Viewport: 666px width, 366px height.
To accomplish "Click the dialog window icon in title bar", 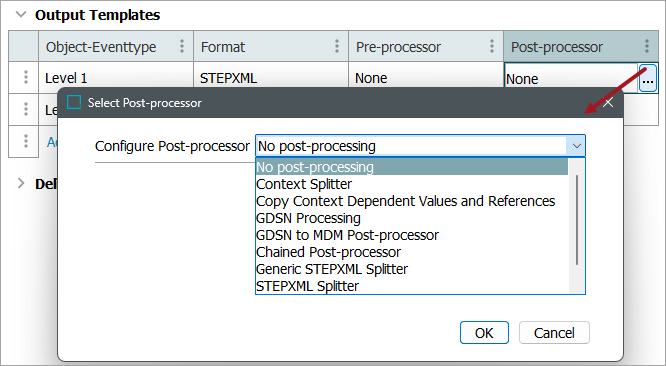I will 74,102.
